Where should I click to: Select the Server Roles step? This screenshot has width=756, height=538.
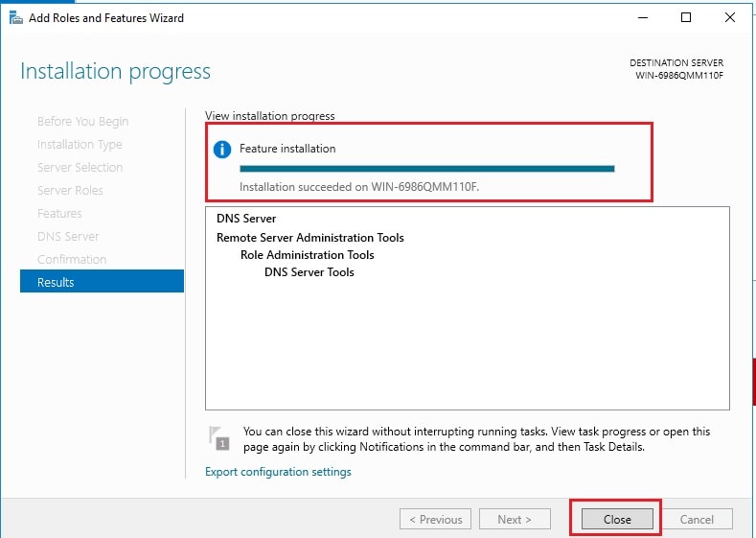pyautogui.click(x=70, y=190)
